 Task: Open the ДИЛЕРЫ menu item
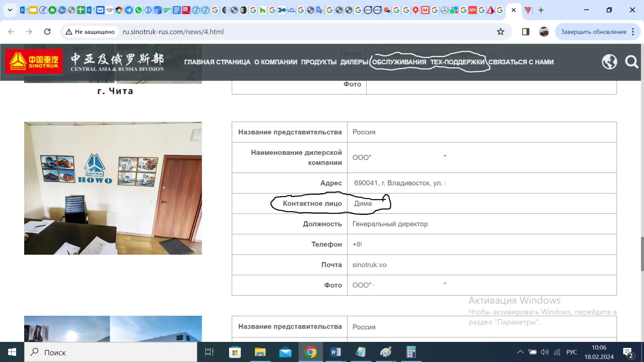tap(354, 62)
